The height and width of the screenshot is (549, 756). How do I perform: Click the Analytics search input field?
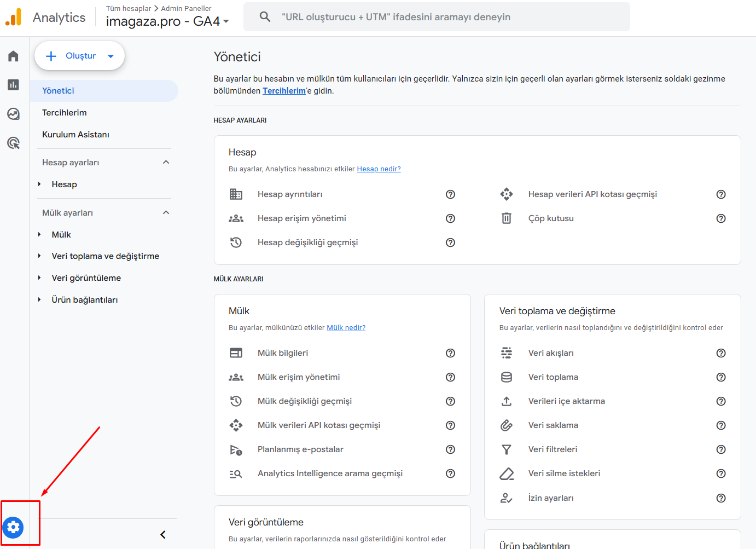pyautogui.click(x=438, y=17)
